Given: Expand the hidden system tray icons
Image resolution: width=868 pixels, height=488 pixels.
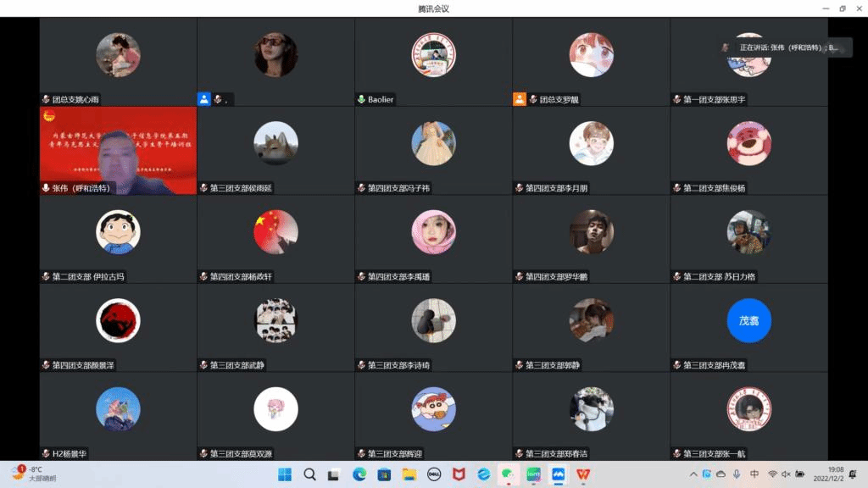Looking at the screenshot, I should (693, 474).
